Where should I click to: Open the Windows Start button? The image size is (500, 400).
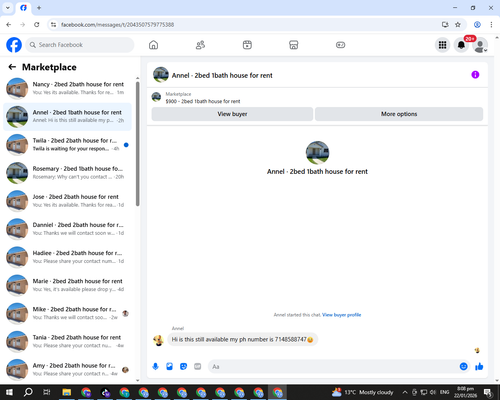click(x=9, y=392)
